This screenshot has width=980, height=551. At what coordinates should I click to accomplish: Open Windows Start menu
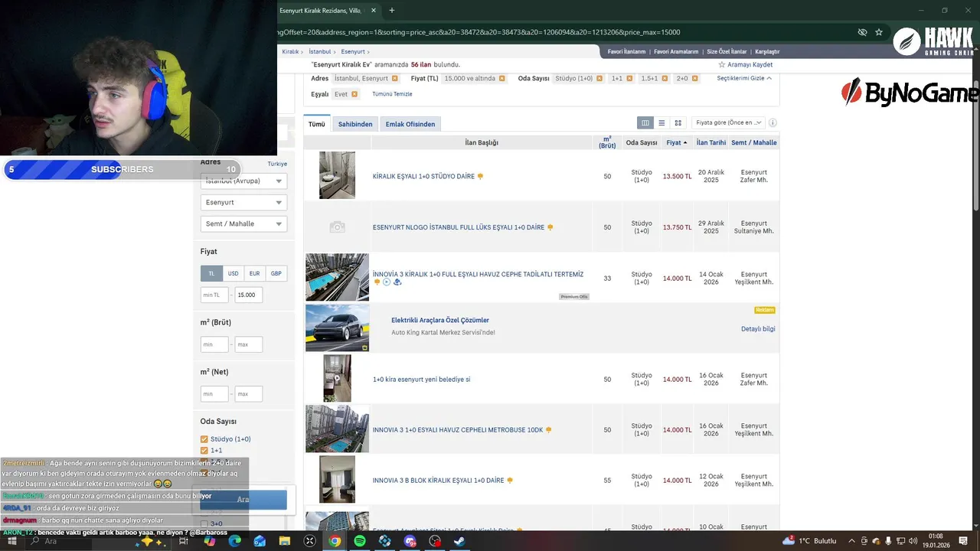pos(11,541)
